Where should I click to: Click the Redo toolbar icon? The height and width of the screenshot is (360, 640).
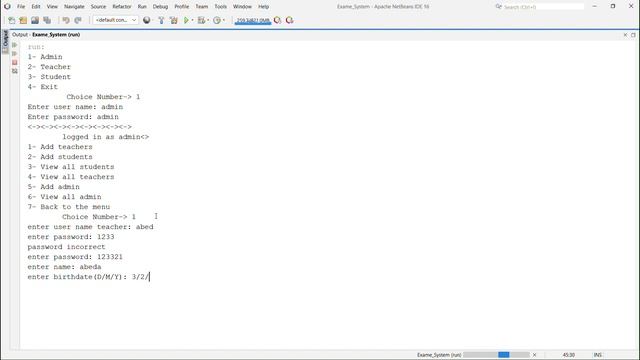pyautogui.click(x=78, y=20)
